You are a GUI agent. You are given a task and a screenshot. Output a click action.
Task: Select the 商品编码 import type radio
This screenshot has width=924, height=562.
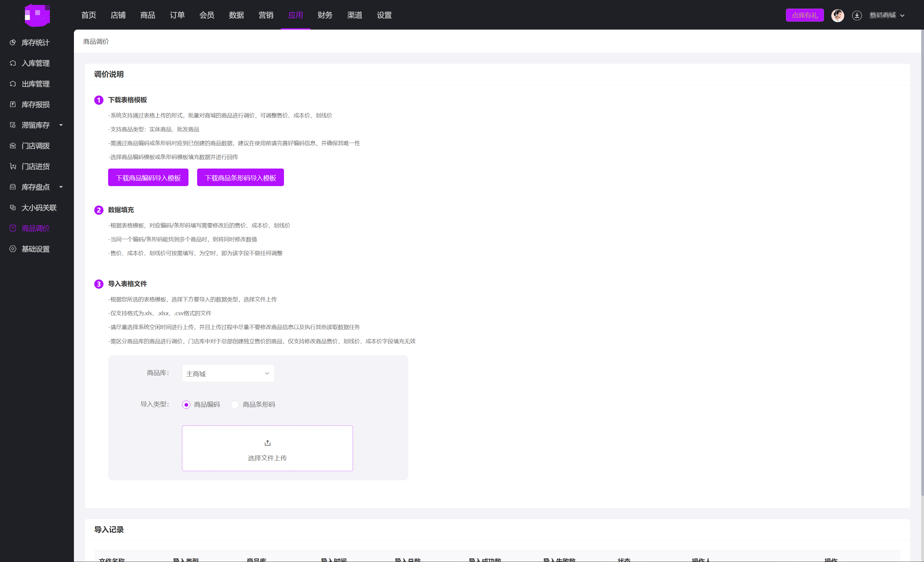pyautogui.click(x=186, y=405)
